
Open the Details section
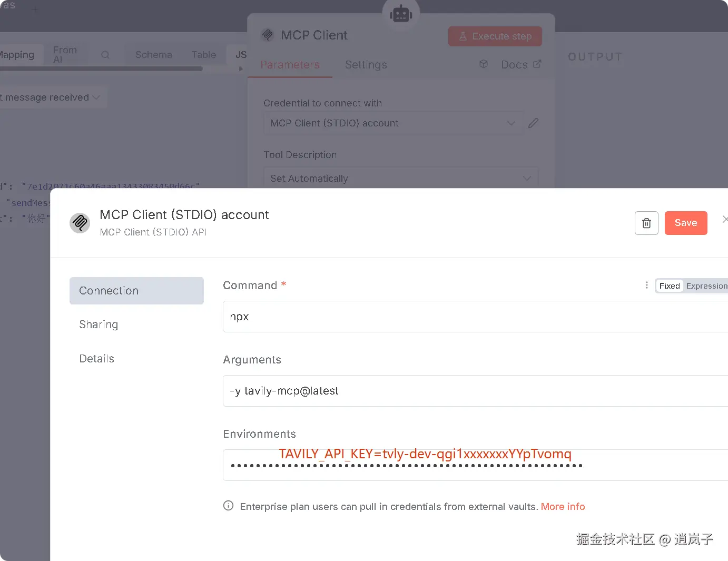[x=96, y=359]
